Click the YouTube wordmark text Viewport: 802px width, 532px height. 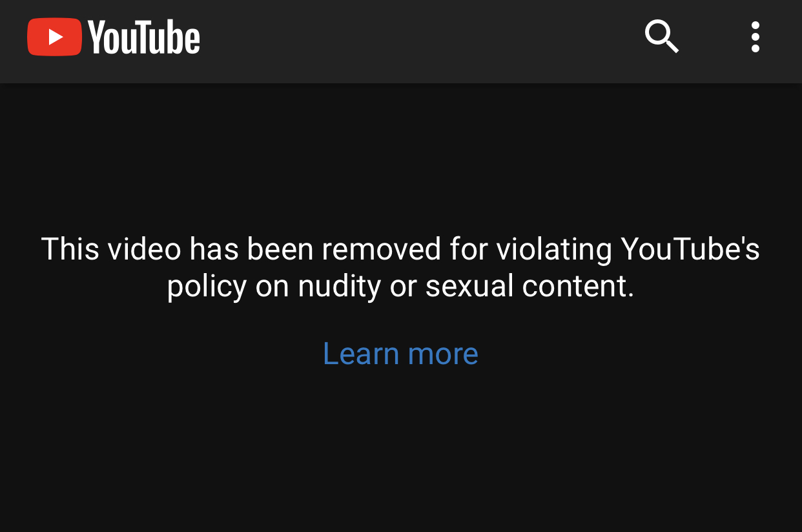coord(144,37)
